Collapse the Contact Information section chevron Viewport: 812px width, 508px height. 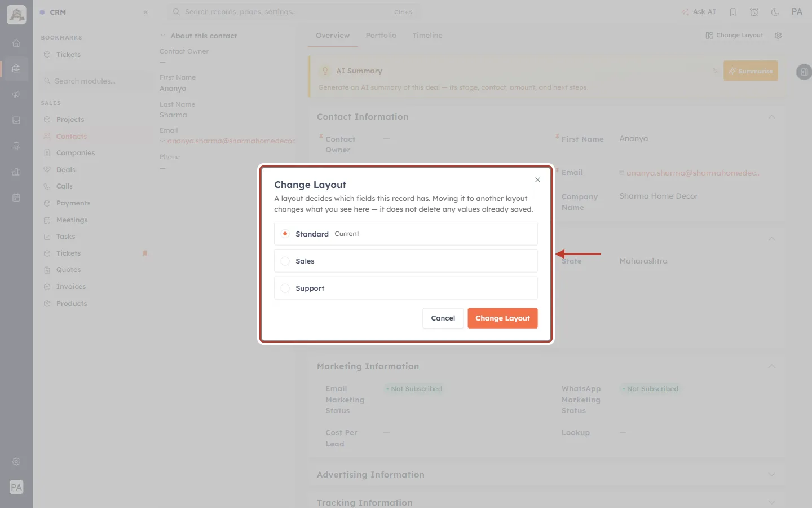tap(771, 117)
